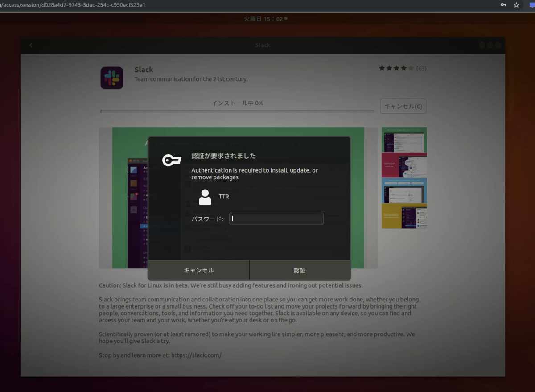Click the key icon in the authentication dialog
The image size is (535, 392).
172,160
